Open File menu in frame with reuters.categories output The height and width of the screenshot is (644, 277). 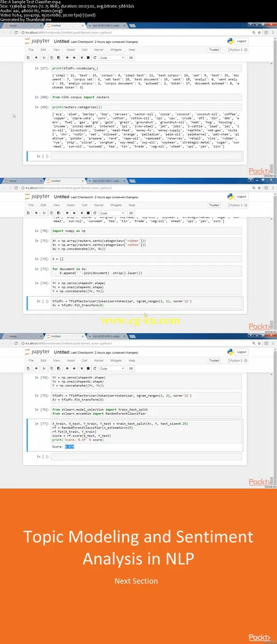(x=31, y=50)
